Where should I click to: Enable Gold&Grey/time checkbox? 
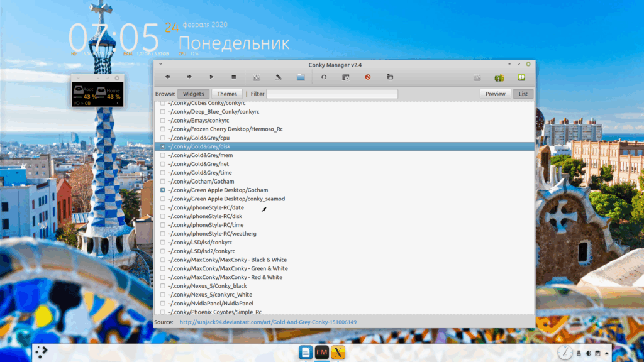tap(163, 173)
